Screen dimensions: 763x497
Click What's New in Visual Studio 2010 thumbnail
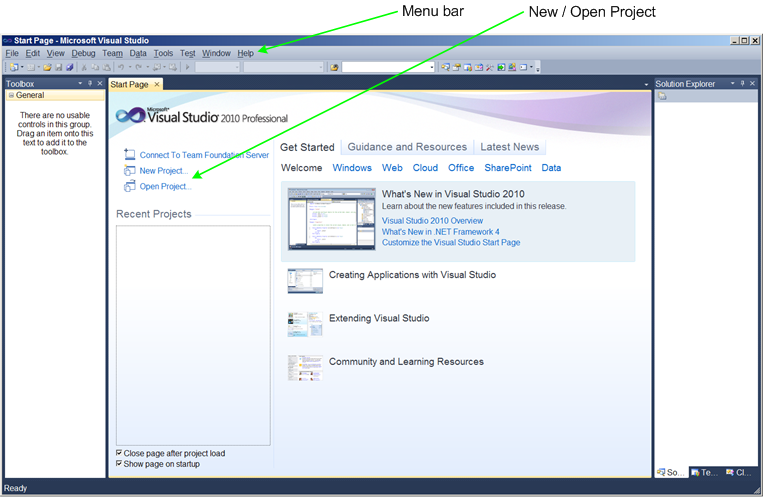(x=331, y=219)
